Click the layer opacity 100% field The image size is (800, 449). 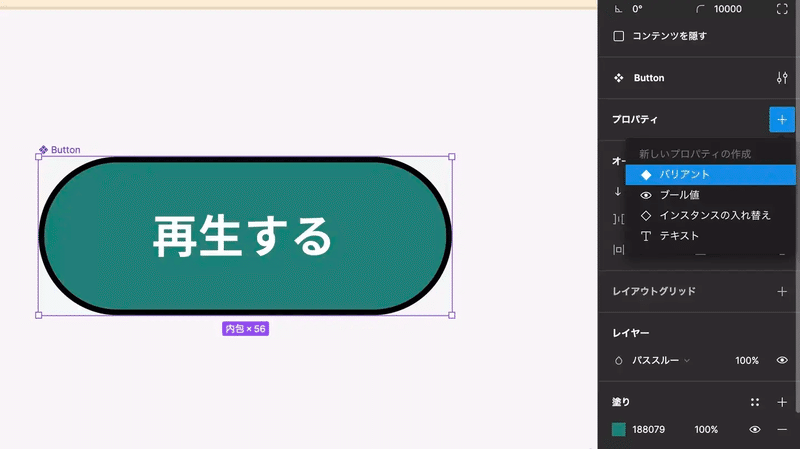click(x=746, y=360)
